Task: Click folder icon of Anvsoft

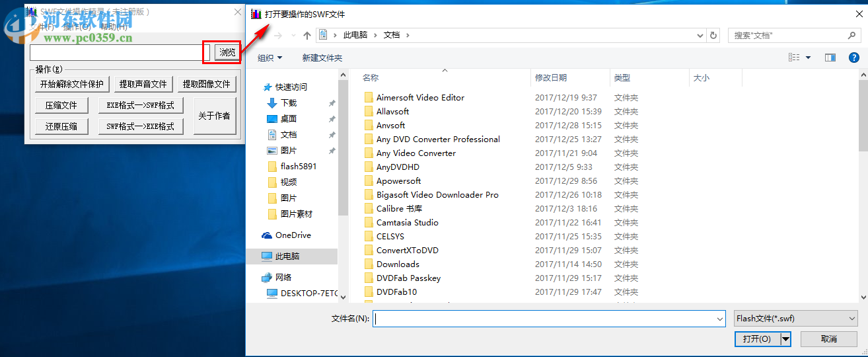Action: coord(369,125)
